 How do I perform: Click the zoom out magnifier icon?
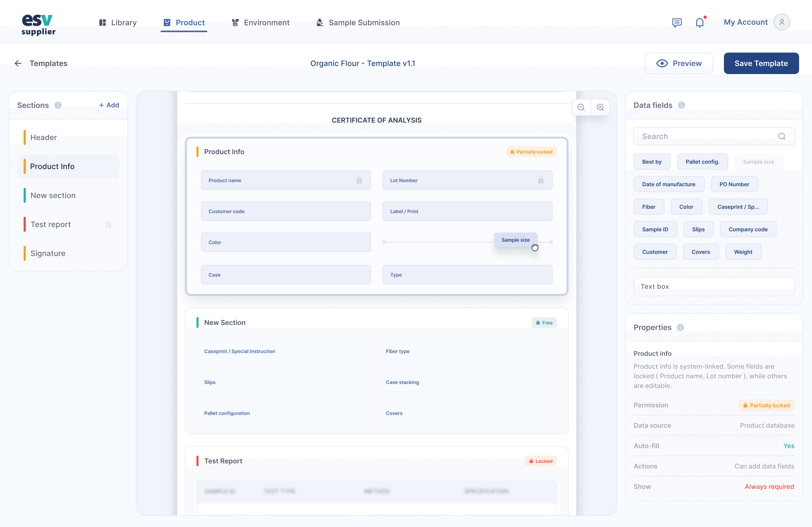coord(581,107)
